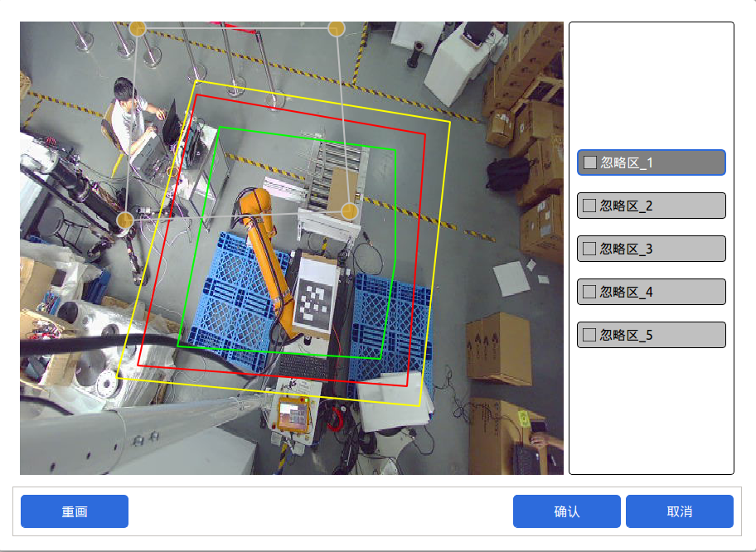Click the green zone boundary's top-left corner

tap(220, 127)
